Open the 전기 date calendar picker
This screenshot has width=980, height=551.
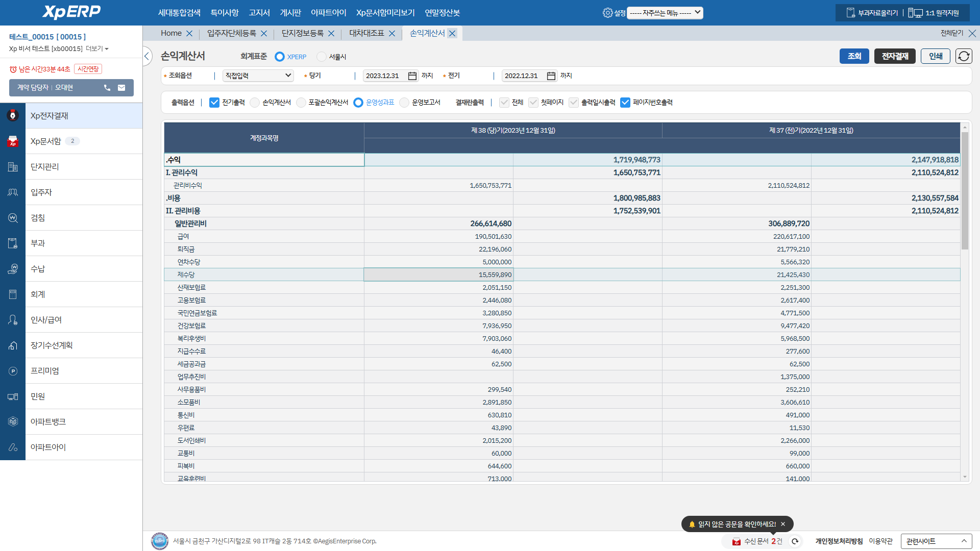(x=551, y=76)
